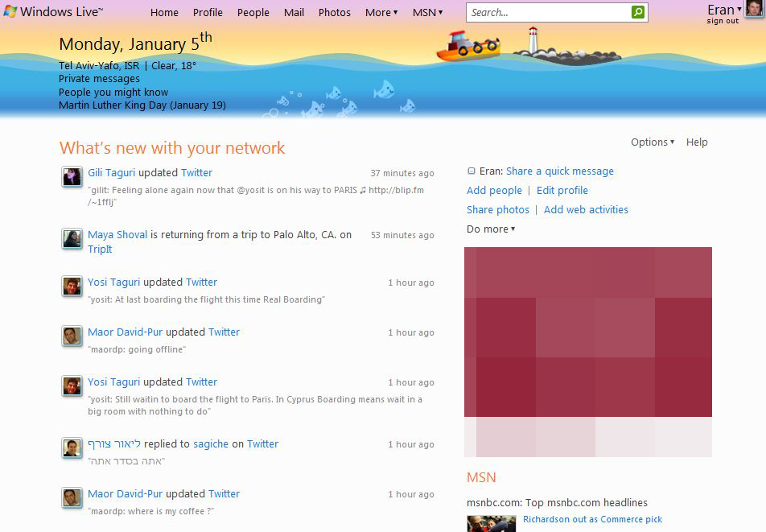Click the TripIt link
766x532 pixels.
click(100, 250)
